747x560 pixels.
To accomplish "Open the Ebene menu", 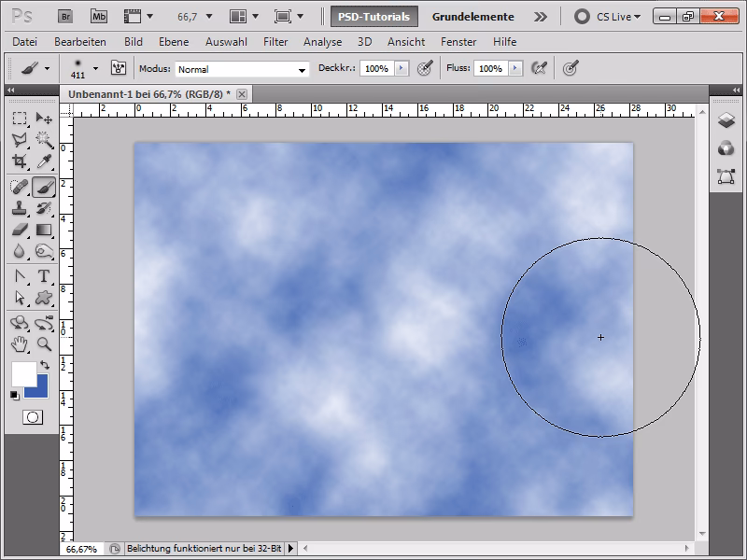I will pos(175,42).
